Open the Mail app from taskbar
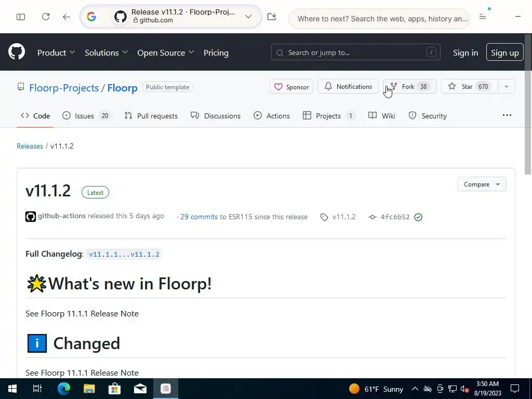 pos(140,389)
